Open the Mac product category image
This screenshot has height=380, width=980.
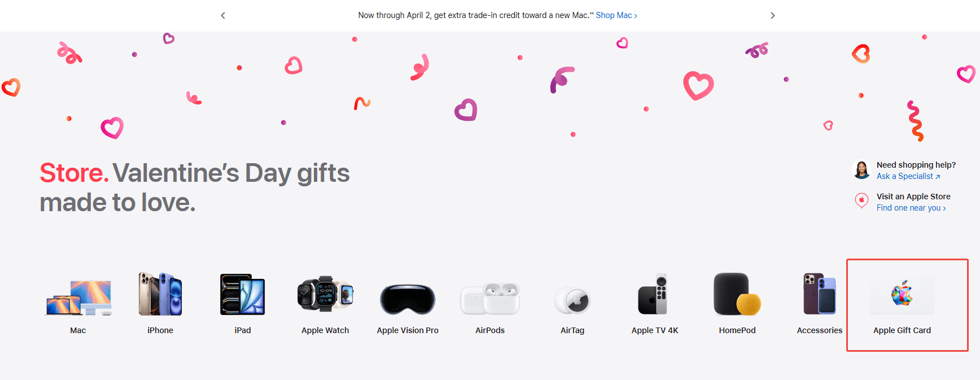(x=78, y=297)
